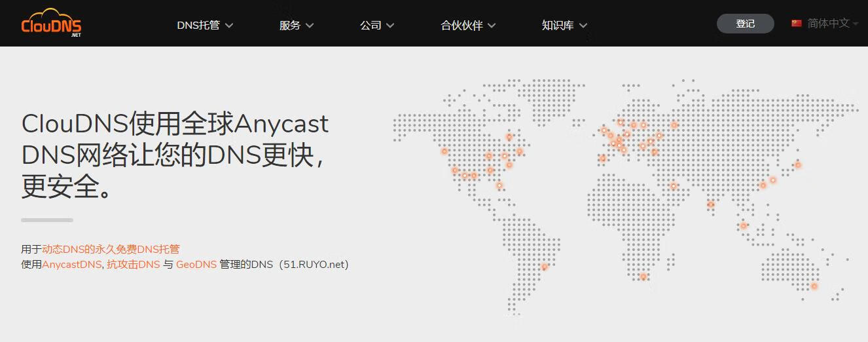Image resolution: width=868 pixels, height=342 pixels.
Task: Open the AnycastDNS link
Action: [x=72, y=265]
